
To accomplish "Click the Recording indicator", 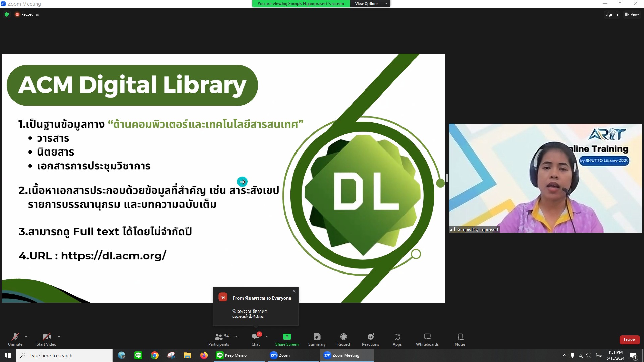I will [27, 14].
